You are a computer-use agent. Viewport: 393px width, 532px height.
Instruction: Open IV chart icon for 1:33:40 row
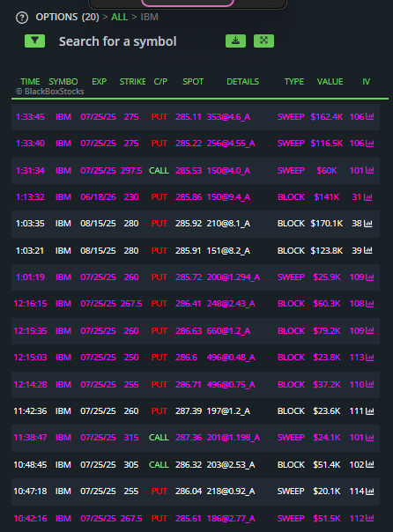click(370, 144)
